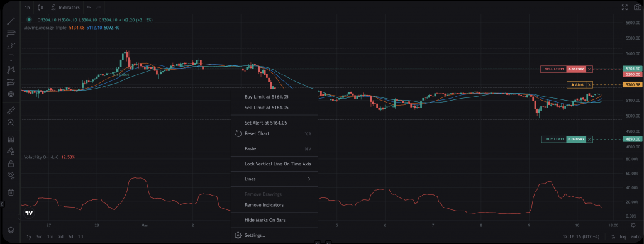644x244 pixels.
Task: Click the 5304.10 current price label
Action: tap(632, 69)
